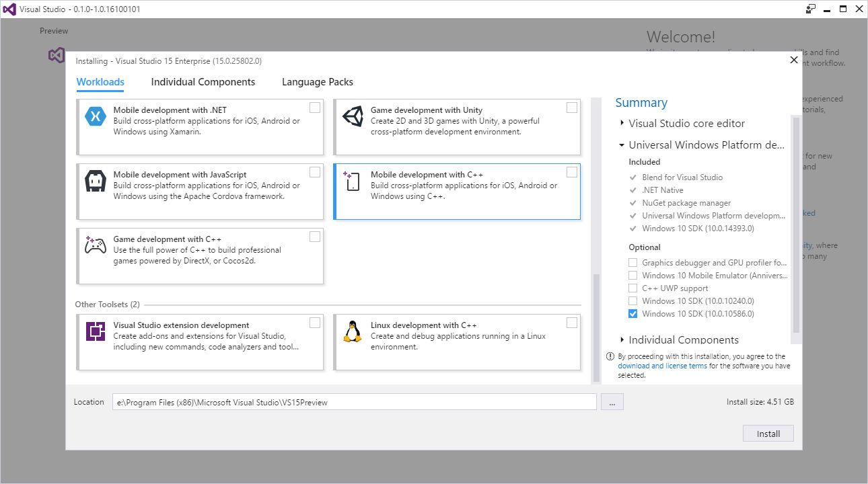This screenshot has height=484, width=868.
Task: Click the feedback icon in title bar
Action: click(x=811, y=9)
